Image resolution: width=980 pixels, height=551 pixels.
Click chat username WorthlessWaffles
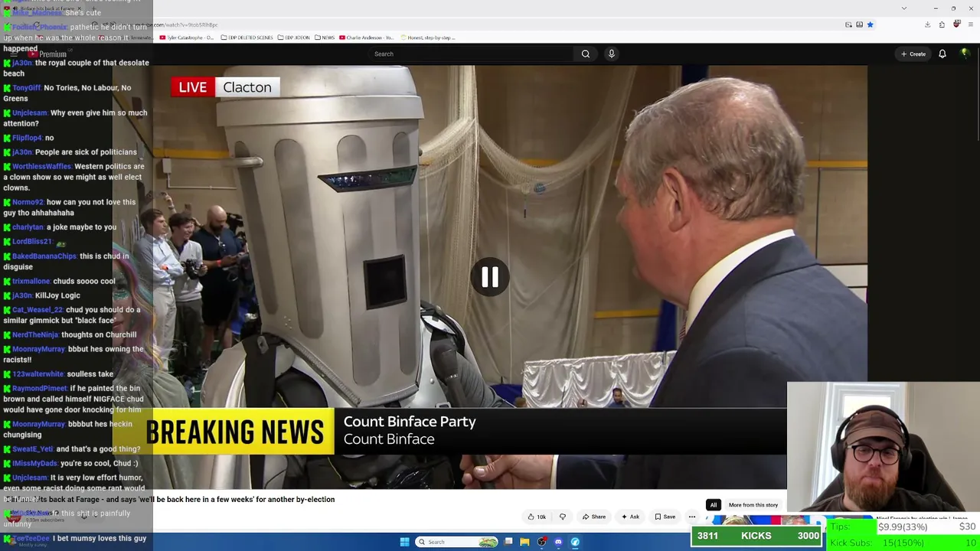point(41,167)
